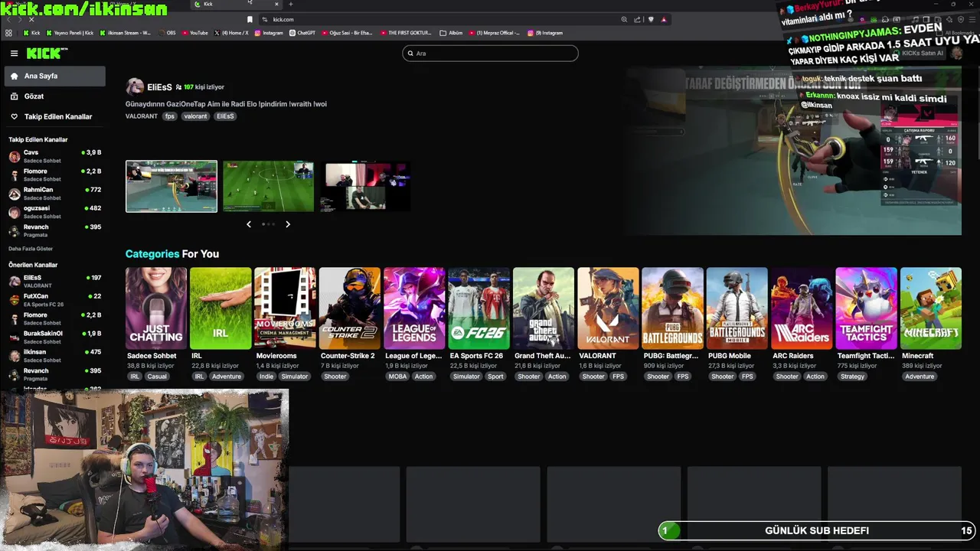Open Takip Edilen Kanallar page
The image size is (980, 551).
tap(54, 116)
